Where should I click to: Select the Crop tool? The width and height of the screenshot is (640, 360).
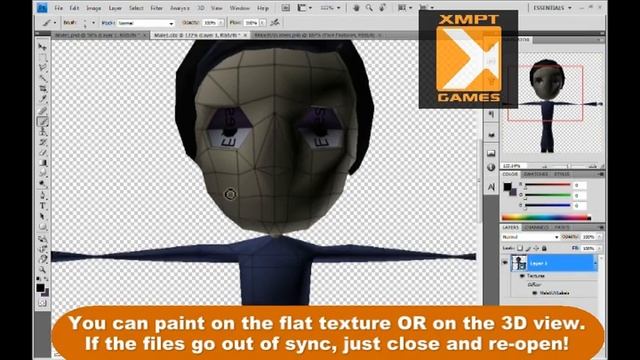click(x=42, y=89)
